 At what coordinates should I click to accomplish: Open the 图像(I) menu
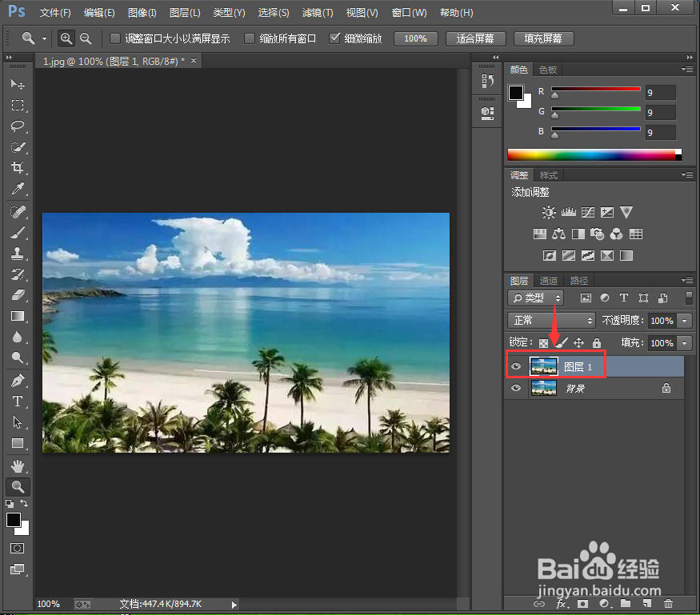(x=142, y=13)
